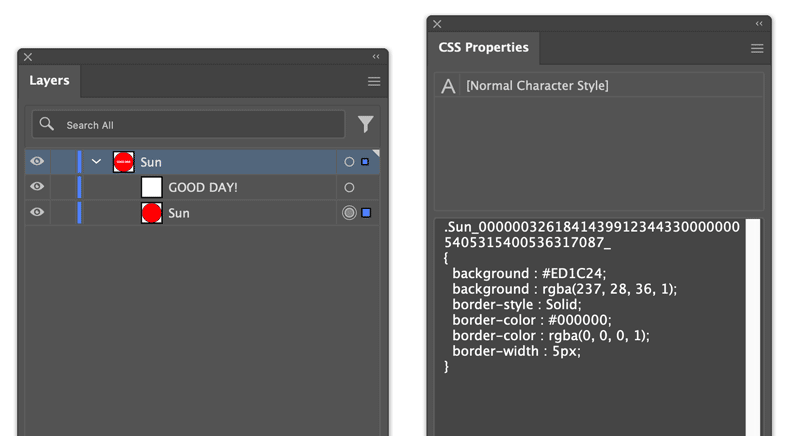Collapse the Layers panel with double-arrow icon
This screenshot has height=436, width=790.
coord(376,56)
